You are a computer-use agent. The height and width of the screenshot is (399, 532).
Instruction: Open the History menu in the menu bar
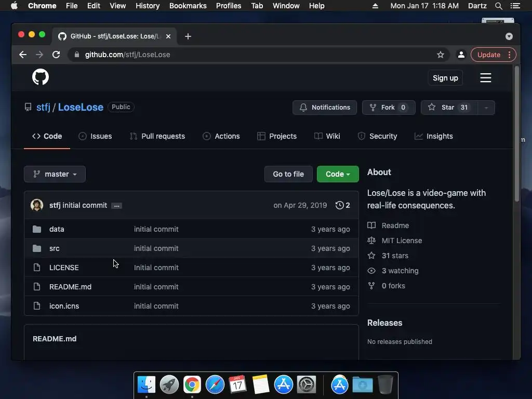pos(147,6)
